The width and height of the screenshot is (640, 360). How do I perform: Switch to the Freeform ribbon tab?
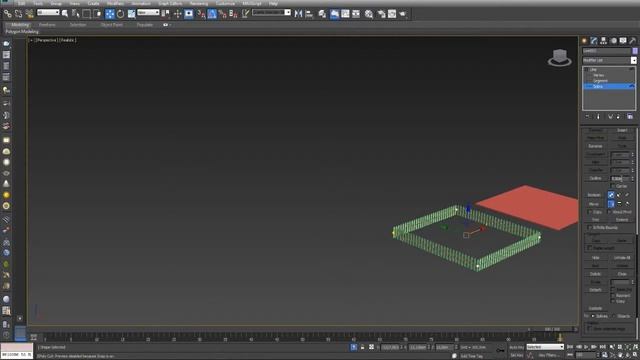coord(47,25)
